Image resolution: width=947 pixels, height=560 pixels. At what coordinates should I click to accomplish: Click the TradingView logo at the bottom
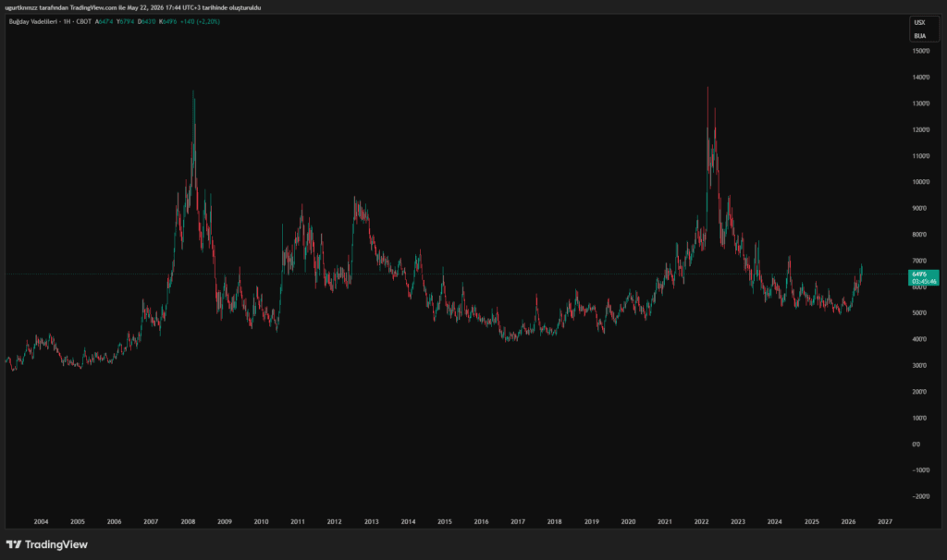click(x=47, y=544)
